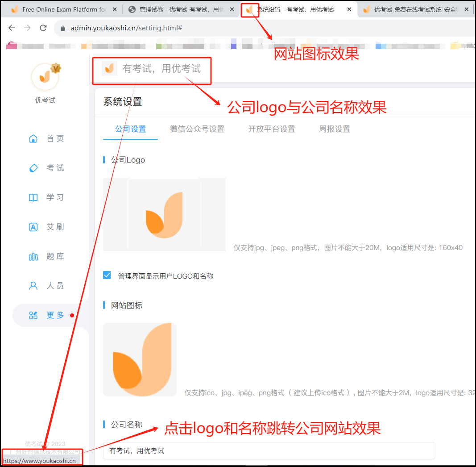Select the 公司设置 tab
Image resolution: width=476 pixels, height=467 pixels.
(x=130, y=129)
